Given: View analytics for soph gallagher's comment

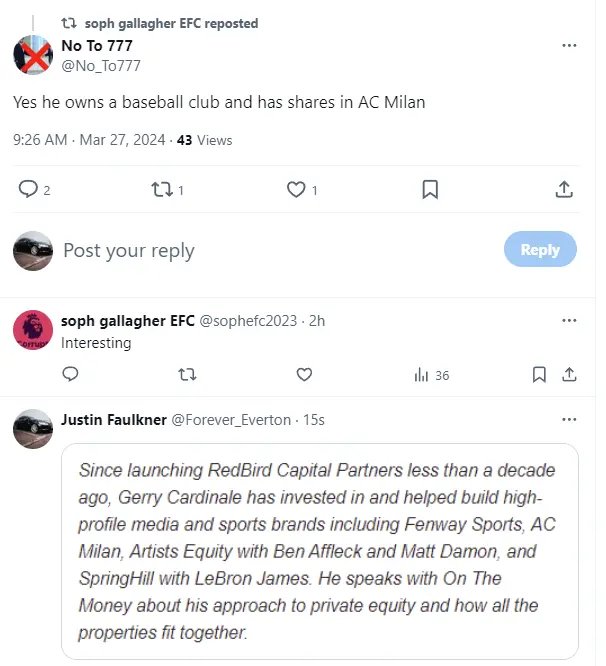Looking at the screenshot, I should click(431, 375).
